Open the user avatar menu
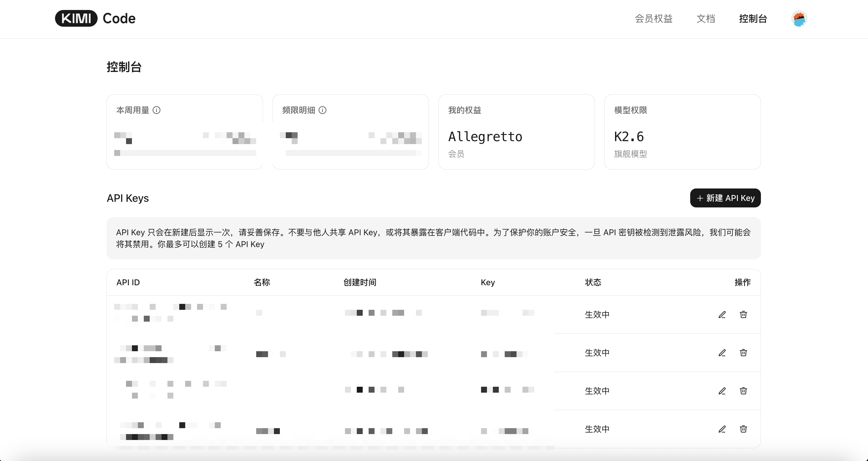This screenshot has height=461, width=868. pos(799,19)
